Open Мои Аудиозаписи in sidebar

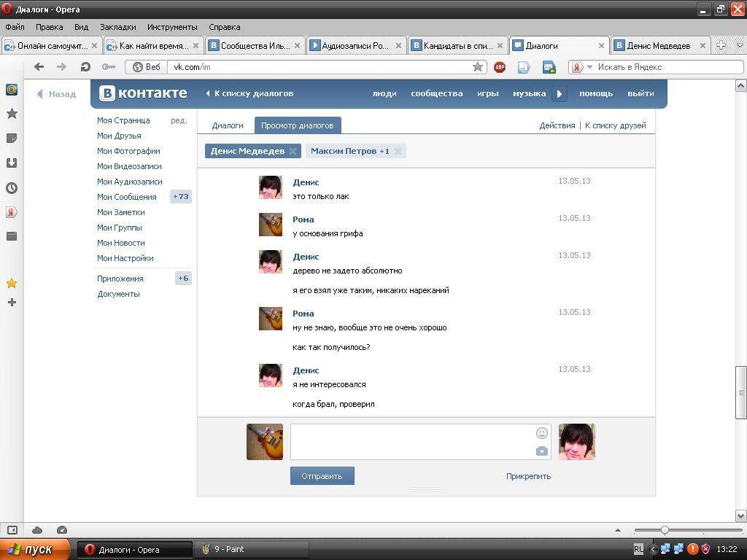click(130, 182)
